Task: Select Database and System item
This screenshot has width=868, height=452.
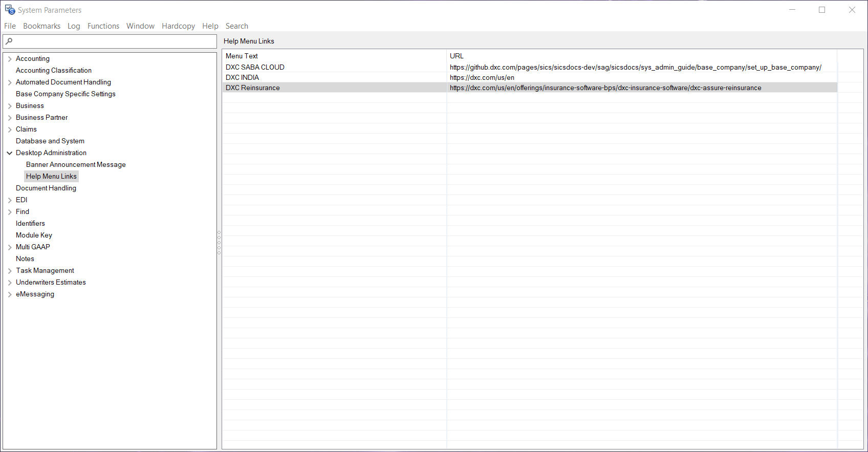Action: pos(50,141)
